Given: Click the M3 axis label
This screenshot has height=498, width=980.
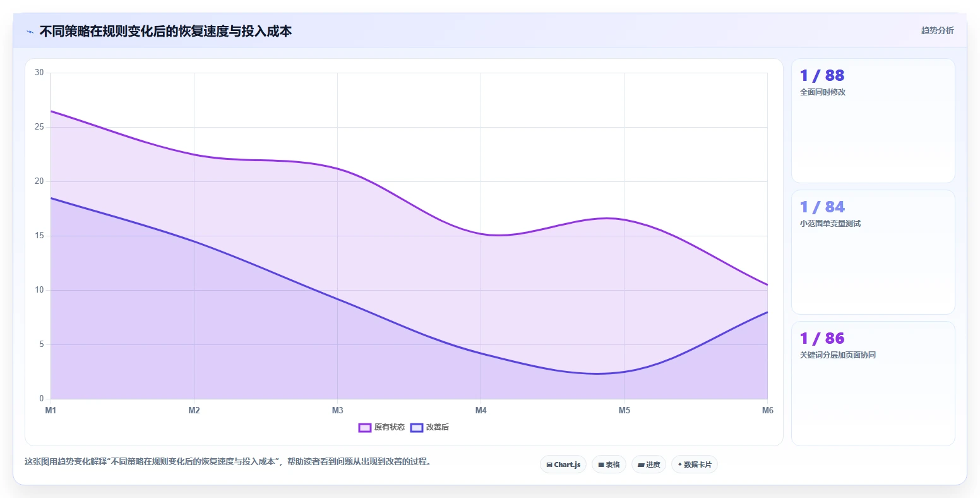Looking at the screenshot, I should point(337,410).
